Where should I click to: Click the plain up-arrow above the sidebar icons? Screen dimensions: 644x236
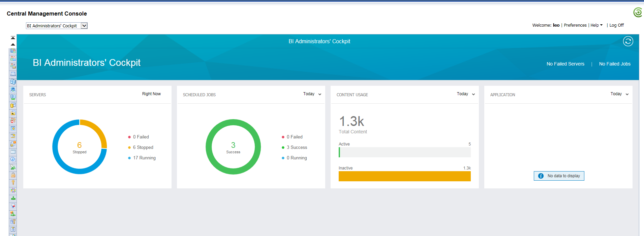13,44
